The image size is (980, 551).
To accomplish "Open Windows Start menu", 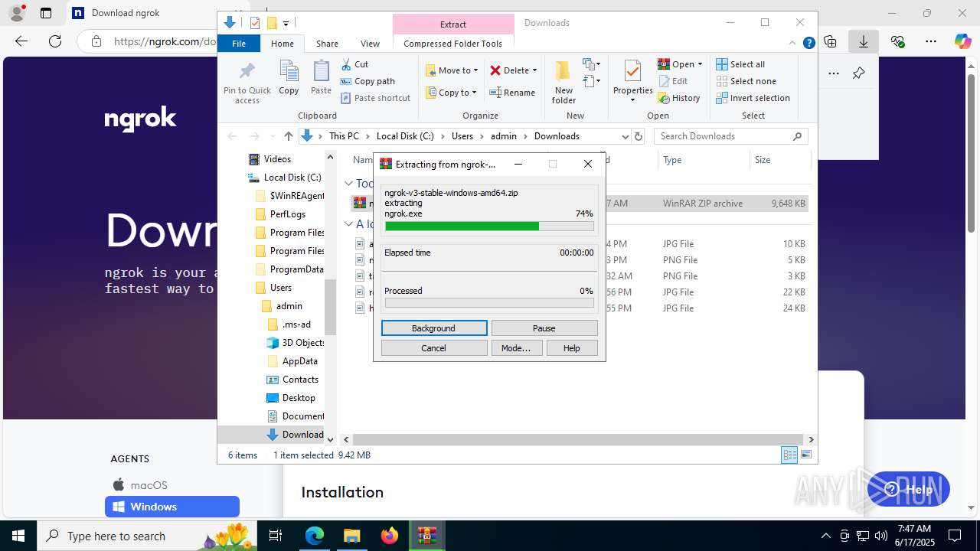I will (x=18, y=536).
